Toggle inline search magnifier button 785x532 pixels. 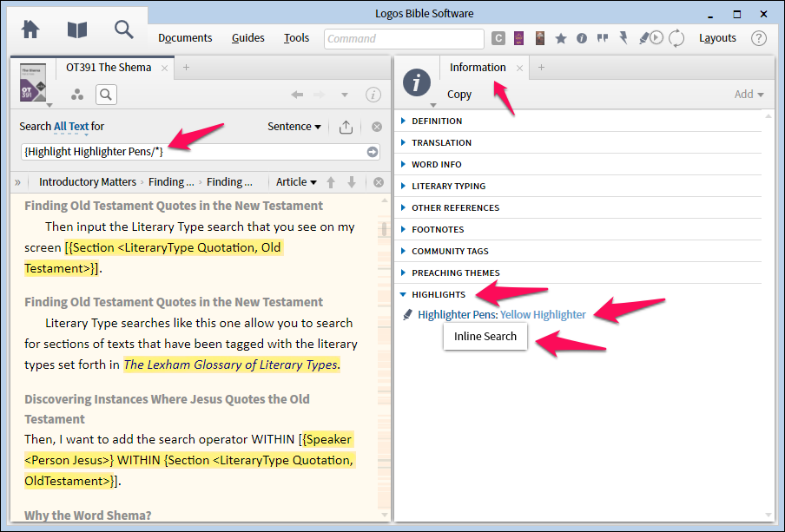point(106,94)
